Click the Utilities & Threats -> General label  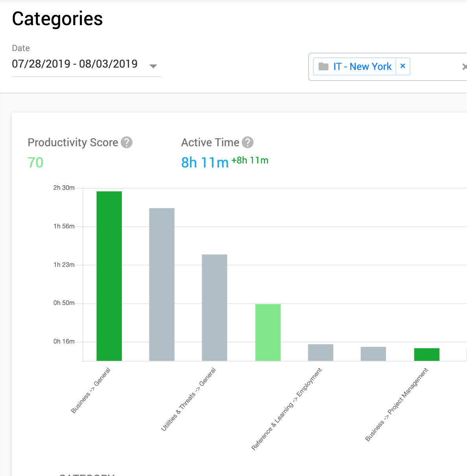coord(189,399)
